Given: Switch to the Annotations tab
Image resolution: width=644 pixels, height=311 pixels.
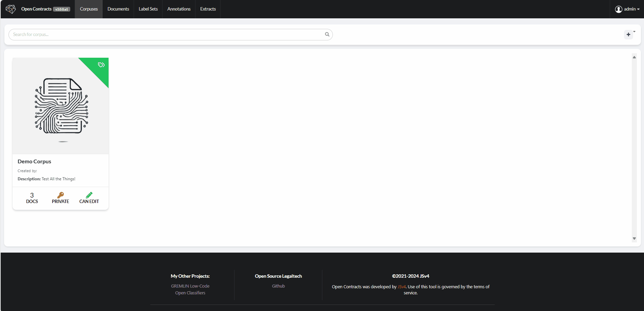Looking at the screenshot, I should pyautogui.click(x=178, y=9).
